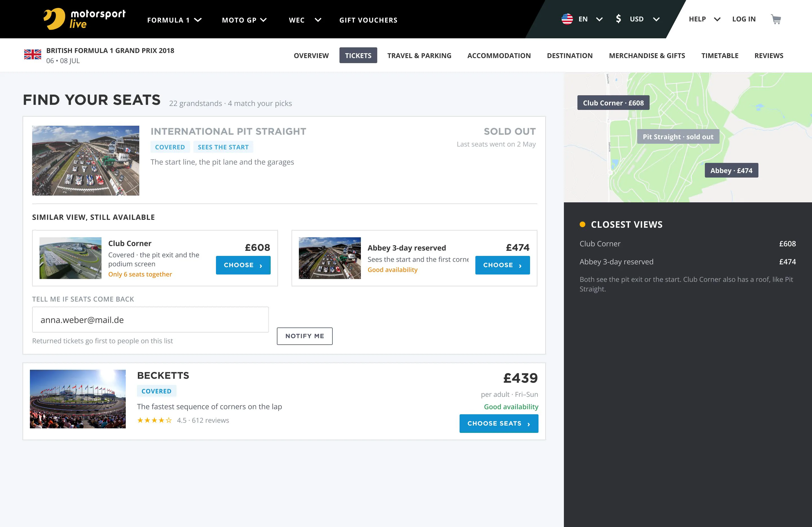Image resolution: width=812 pixels, height=527 pixels.
Task: Go to the Reviews tab
Action: (x=769, y=56)
